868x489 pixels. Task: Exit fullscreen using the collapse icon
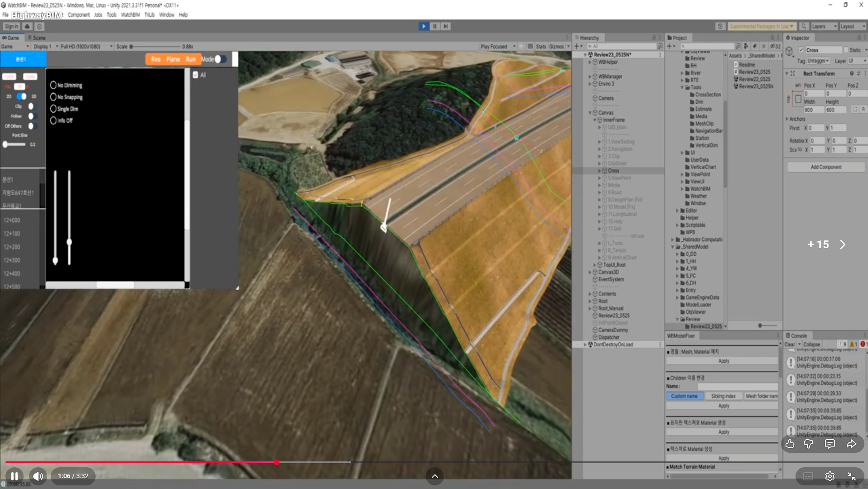point(851,476)
